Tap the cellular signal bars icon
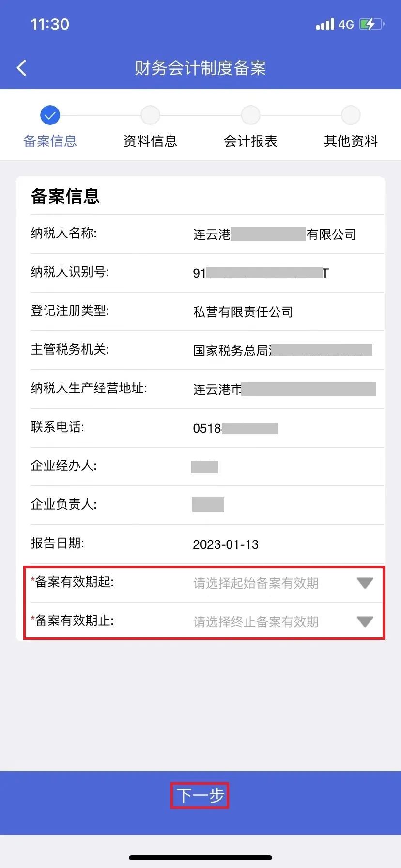 pyautogui.click(x=325, y=24)
